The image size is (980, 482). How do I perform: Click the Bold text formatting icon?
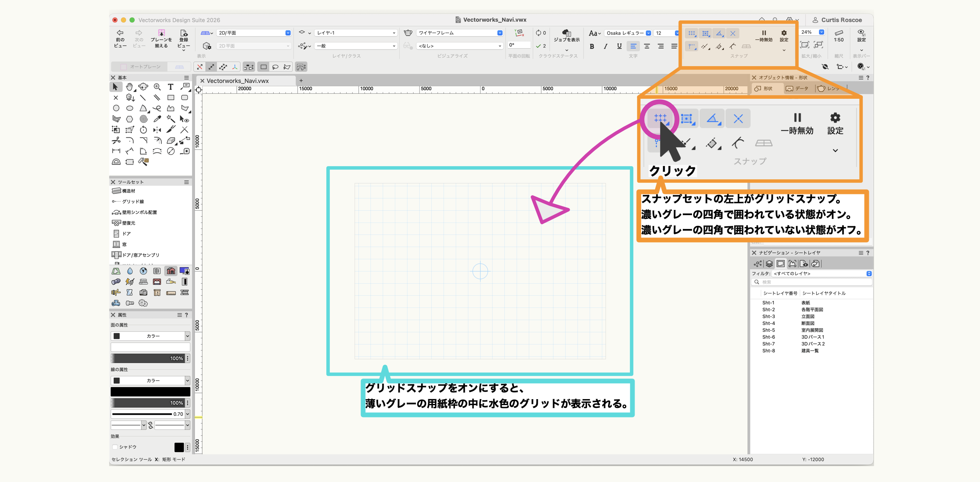click(x=592, y=46)
